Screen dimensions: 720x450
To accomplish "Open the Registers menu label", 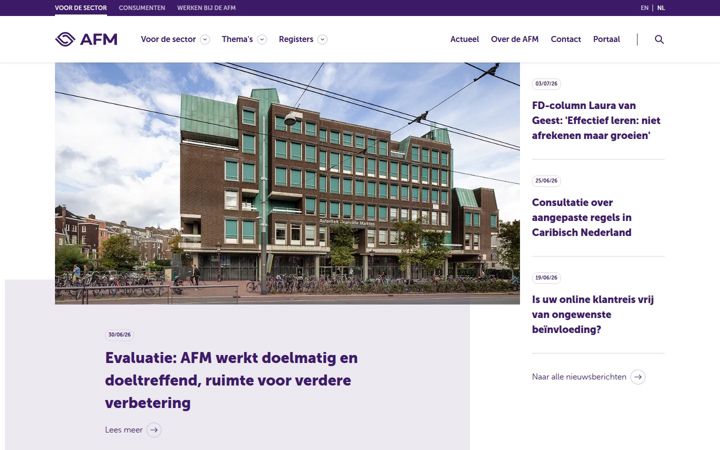I will pyautogui.click(x=296, y=39).
